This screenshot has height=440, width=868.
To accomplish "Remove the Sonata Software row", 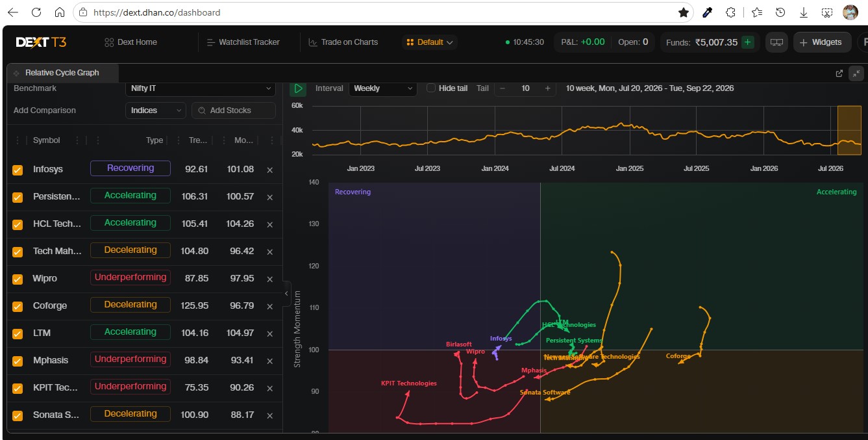I will point(270,415).
